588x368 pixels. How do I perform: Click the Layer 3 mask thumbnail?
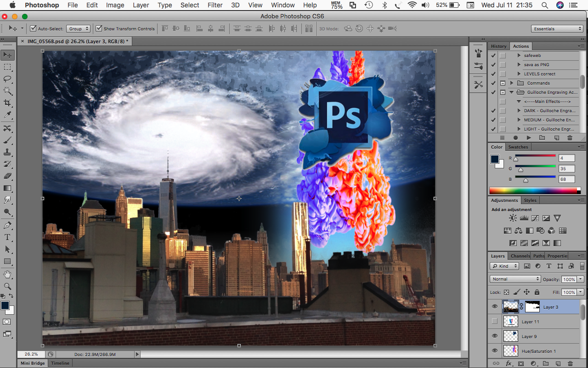pyautogui.click(x=532, y=307)
